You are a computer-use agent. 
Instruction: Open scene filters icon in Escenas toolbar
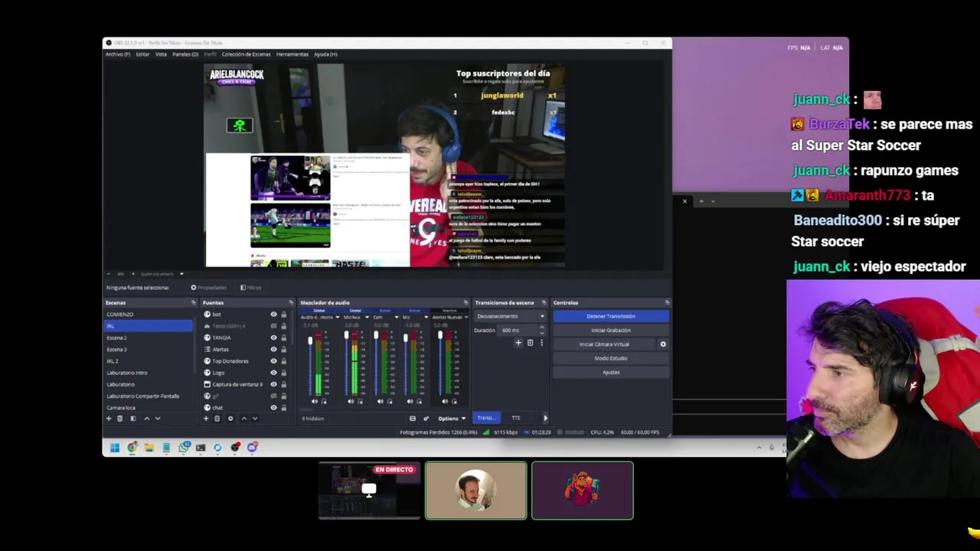pos(132,419)
